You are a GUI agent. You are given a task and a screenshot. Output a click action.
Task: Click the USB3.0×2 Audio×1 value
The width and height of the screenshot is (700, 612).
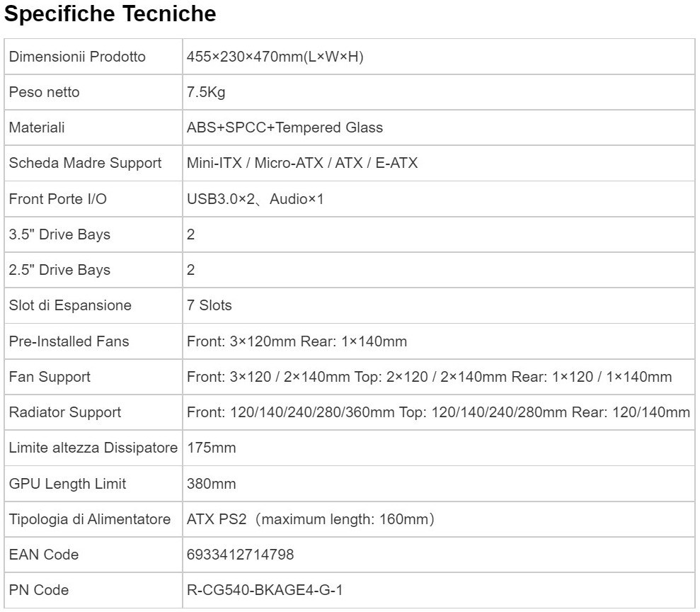point(255,199)
